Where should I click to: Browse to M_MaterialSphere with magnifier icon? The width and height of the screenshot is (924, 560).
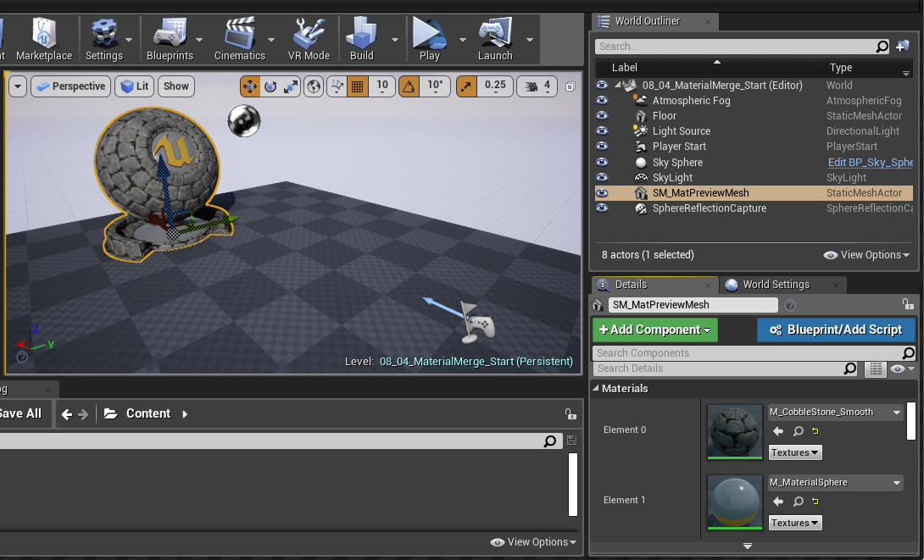798,501
